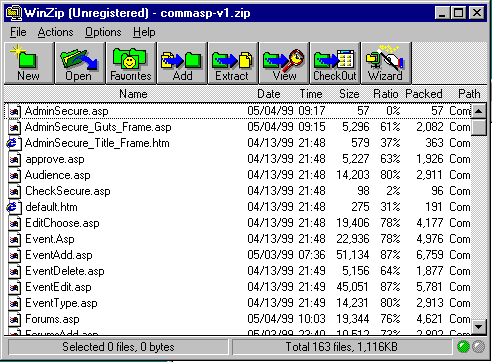Run the CheckOut toolbar button
This screenshot has width=492, height=362.
point(335,63)
